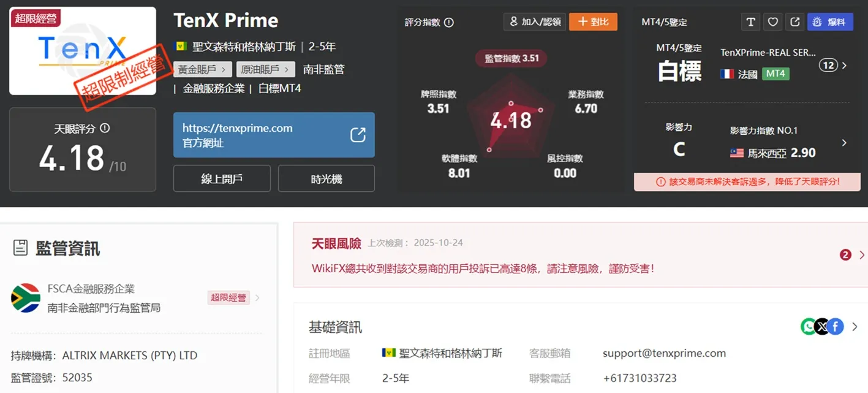The height and width of the screenshot is (393, 868).
Task: Click the warning icon in red banner
Action: [660, 182]
